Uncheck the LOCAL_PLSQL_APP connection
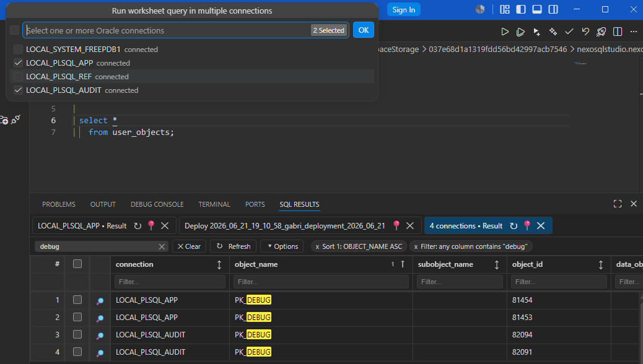643x364 pixels. [x=18, y=63]
